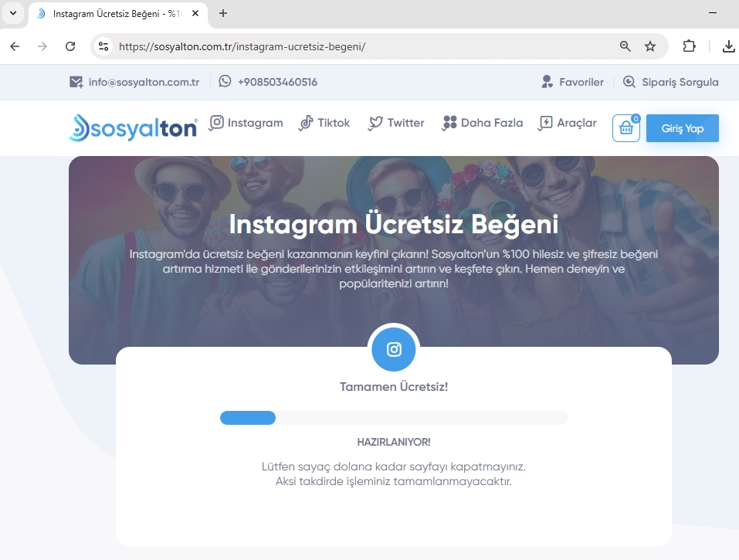Click the Sosyalton logo

tap(131, 127)
